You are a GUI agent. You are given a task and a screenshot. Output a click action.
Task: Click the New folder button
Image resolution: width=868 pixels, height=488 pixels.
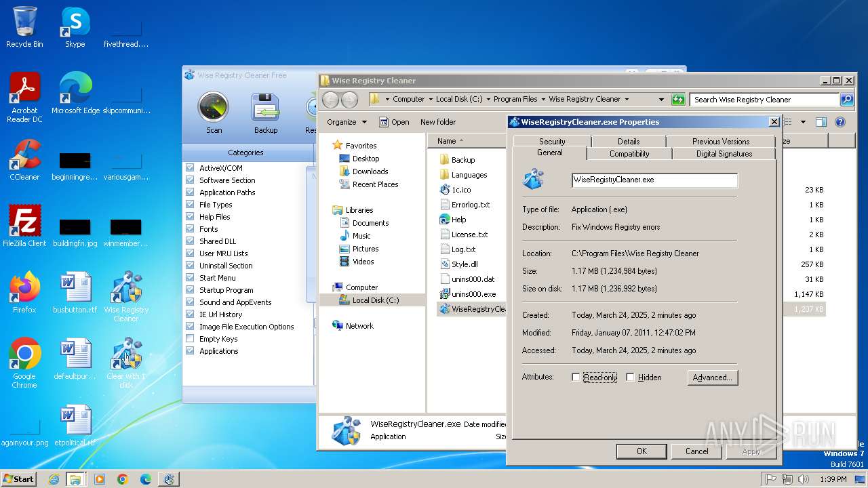point(438,122)
